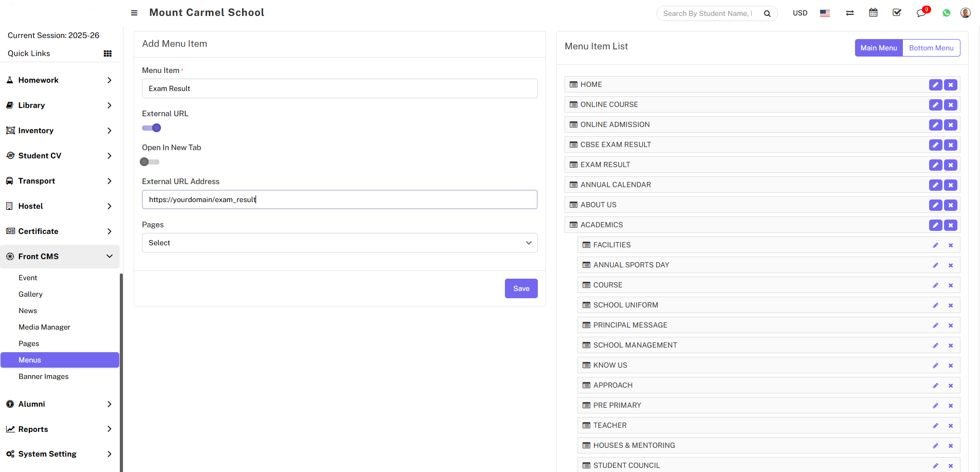Open the chat notifications icon
Image resolution: width=980 pixels, height=472 pixels.
pyautogui.click(x=921, y=13)
